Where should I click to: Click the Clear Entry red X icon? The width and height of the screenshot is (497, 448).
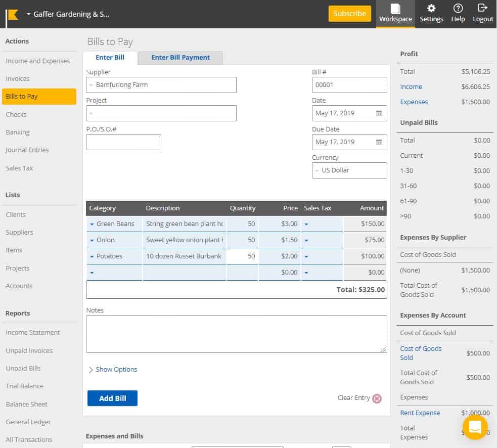tap(377, 398)
